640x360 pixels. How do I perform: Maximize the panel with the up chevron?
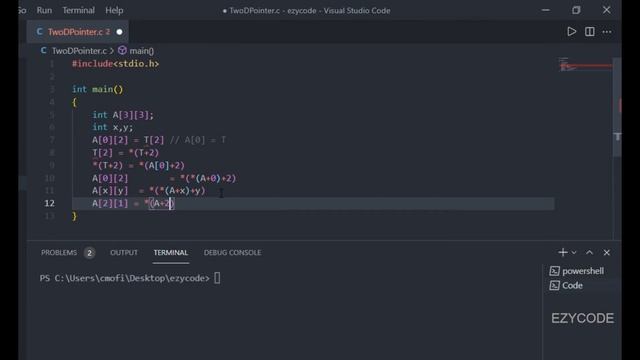(589, 253)
